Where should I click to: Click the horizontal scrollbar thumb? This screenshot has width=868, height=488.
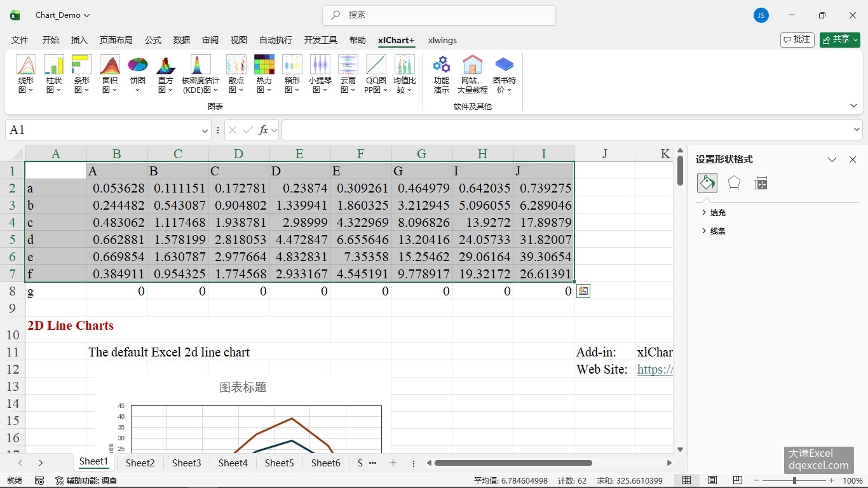click(512, 463)
